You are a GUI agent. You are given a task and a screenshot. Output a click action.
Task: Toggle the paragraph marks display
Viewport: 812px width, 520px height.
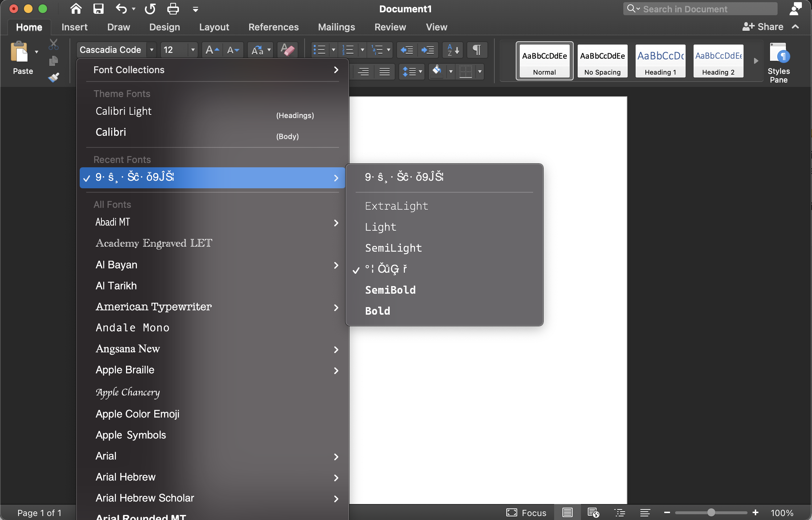[477, 50]
